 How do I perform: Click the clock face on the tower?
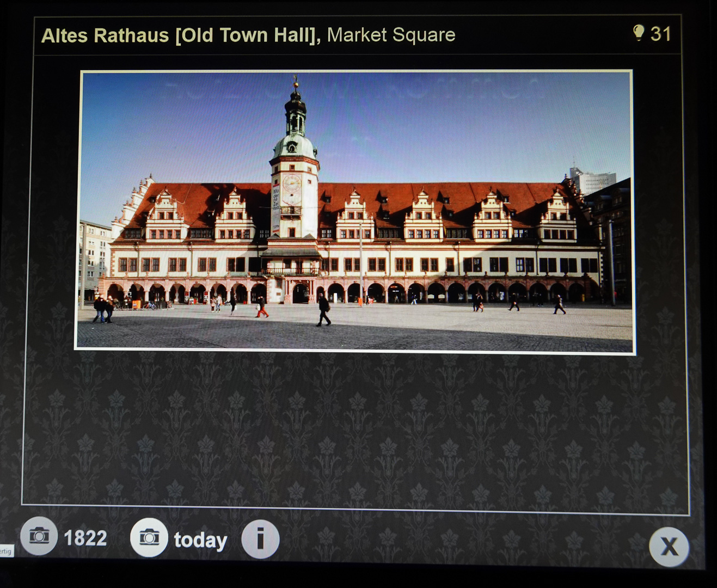click(292, 183)
